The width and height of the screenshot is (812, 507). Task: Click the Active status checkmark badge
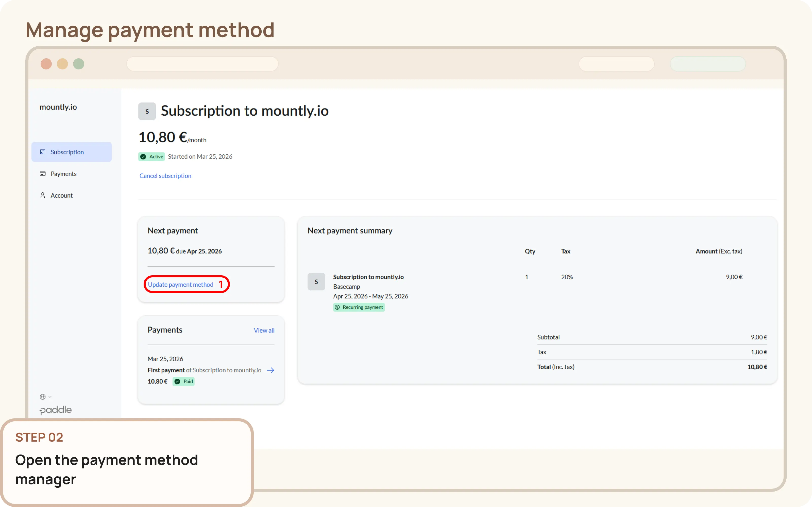tap(143, 156)
